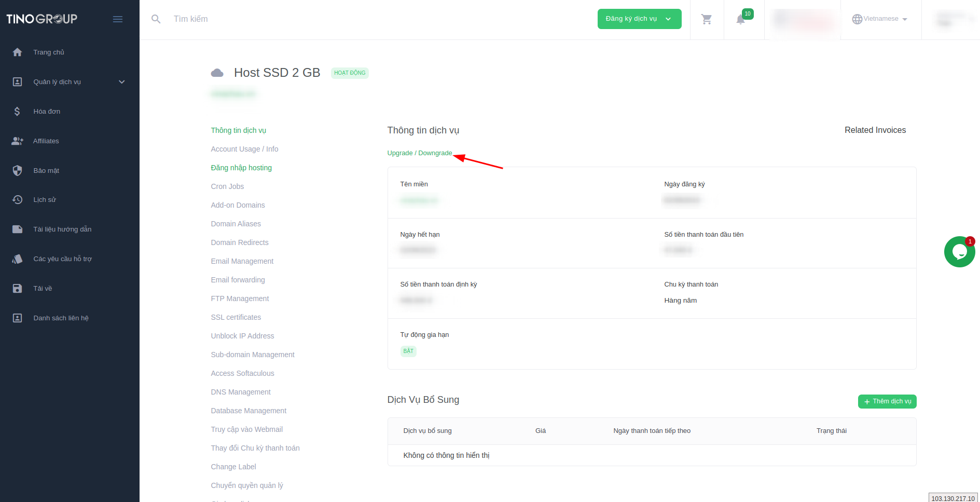Open Database Management section
This screenshot has height=502, width=980.
(249, 411)
